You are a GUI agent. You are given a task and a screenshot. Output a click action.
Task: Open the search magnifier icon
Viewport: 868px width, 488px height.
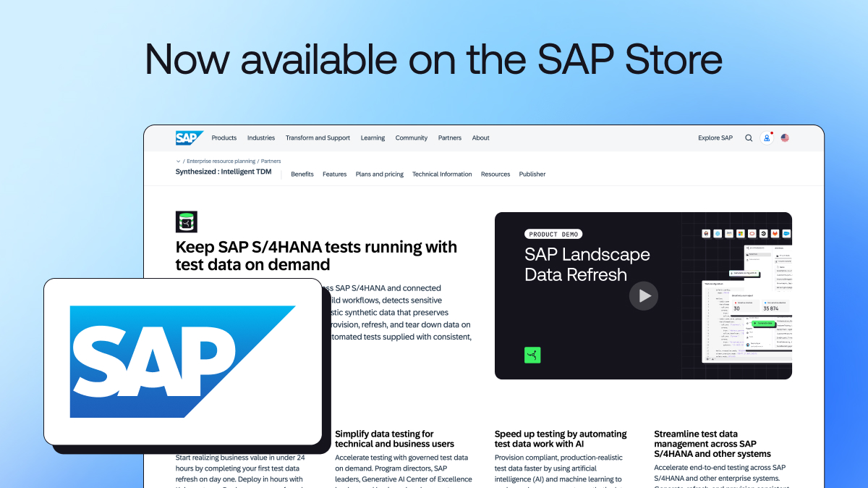(749, 138)
